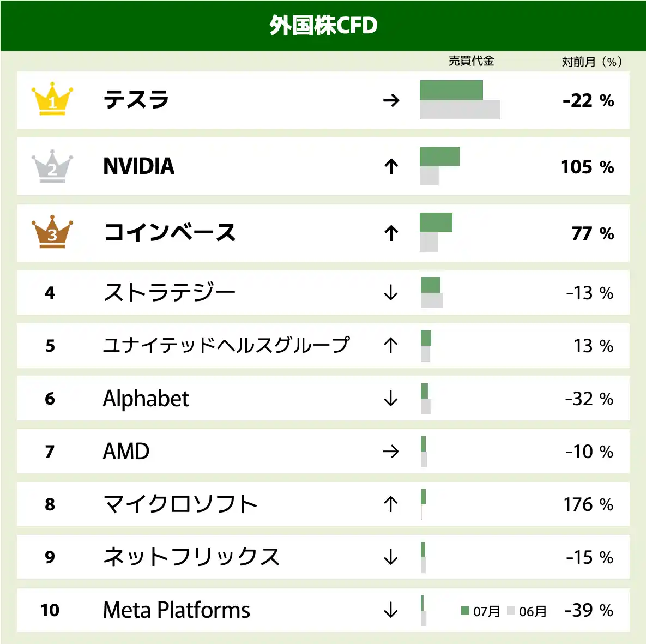Select the テスラ stock name
Image resolution: width=646 pixels, height=644 pixels.
[x=136, y=100]
